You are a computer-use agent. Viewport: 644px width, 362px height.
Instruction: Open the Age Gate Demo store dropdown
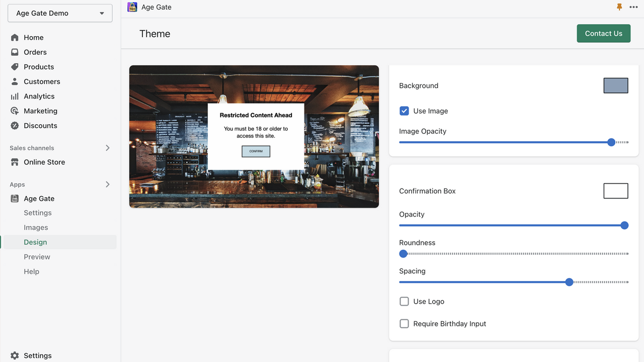(x=60, y=14)
